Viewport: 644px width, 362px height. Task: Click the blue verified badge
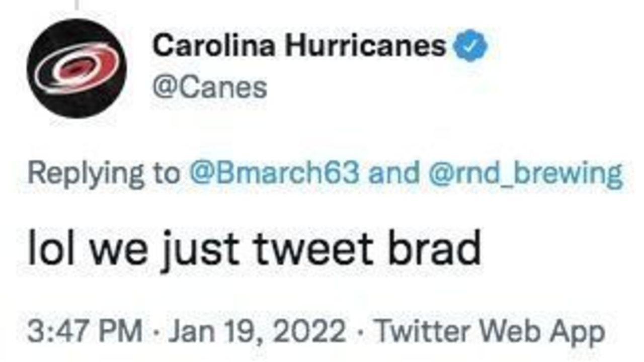tap(471, 47)
